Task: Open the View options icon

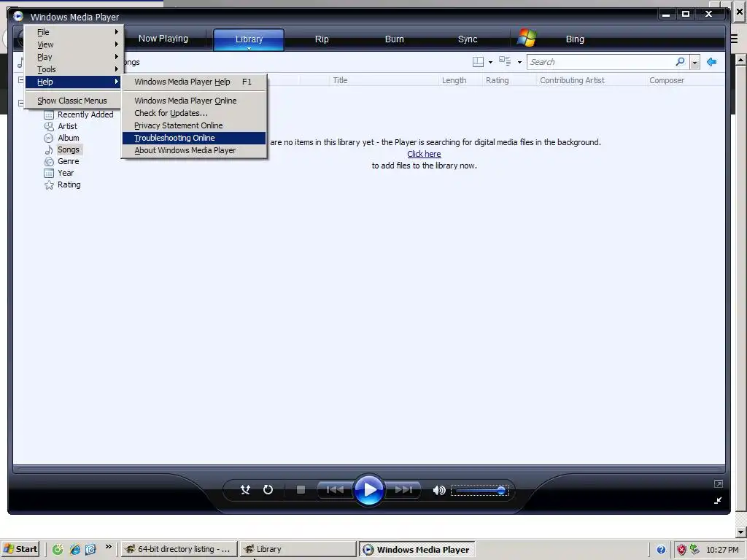Action: click(x=505, y=61)
